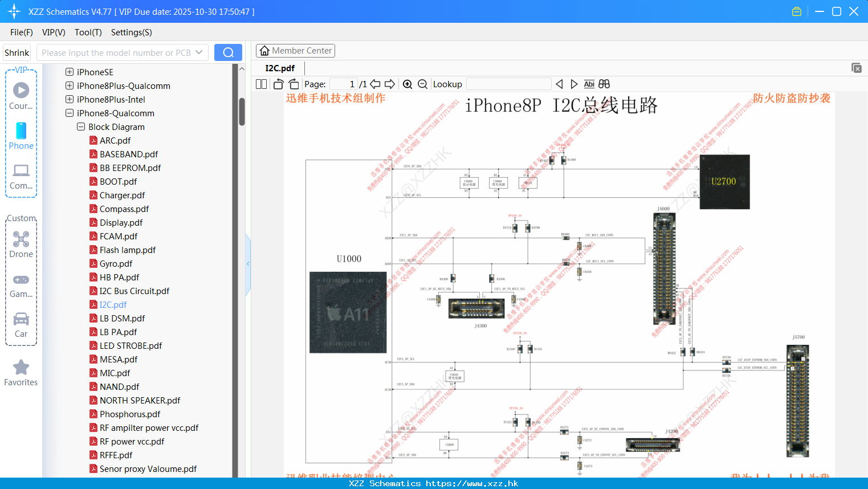Open NAND.pdf
This screenshot has height=489, width=868.
(119, 386)
